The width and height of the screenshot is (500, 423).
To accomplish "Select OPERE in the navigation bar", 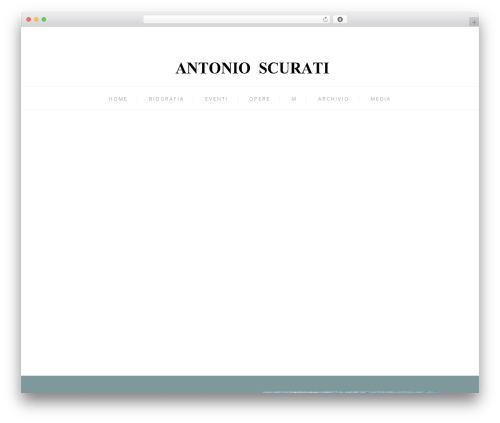I will click(x=259, y=99).
